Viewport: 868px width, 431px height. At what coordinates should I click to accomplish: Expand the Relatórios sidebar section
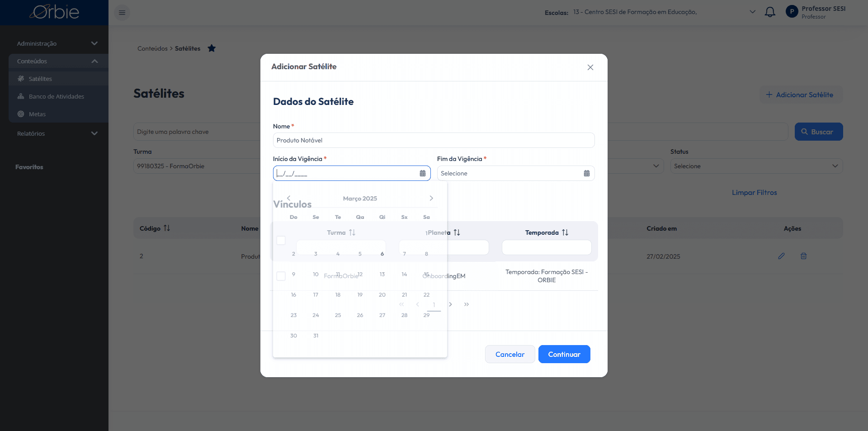click(58, 133)
